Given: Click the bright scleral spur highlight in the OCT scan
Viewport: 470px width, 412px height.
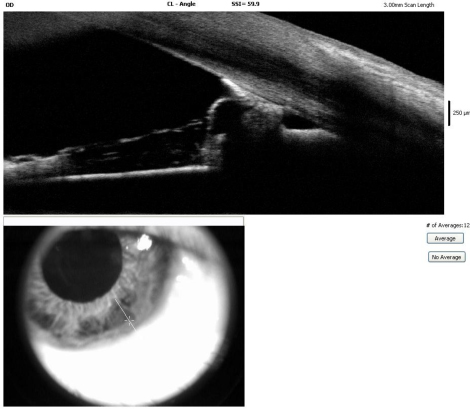Looking at the screenshot, I should [231, 84].
